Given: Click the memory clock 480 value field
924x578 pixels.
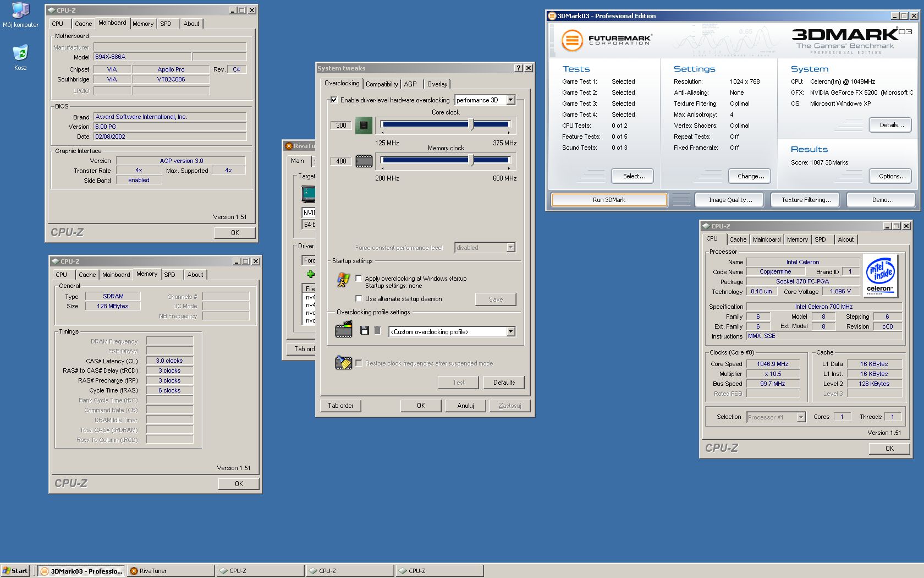Looking at the screenshot, I should (x=341, y=161).
